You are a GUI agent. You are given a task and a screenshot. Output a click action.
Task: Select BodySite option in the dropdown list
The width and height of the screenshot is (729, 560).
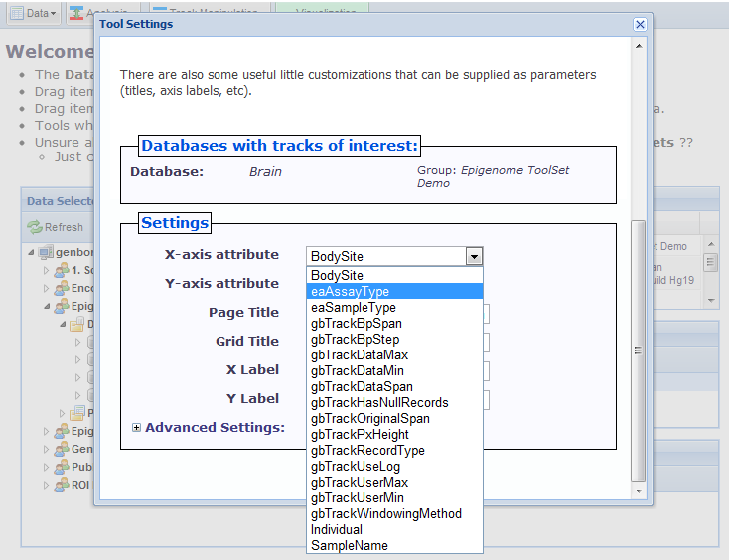pos(337,276)
